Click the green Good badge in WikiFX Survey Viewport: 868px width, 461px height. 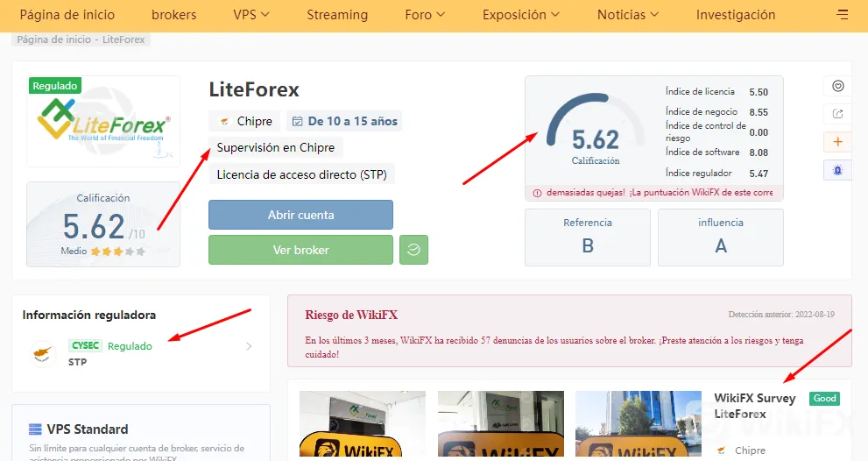click(x=824, y=399)
